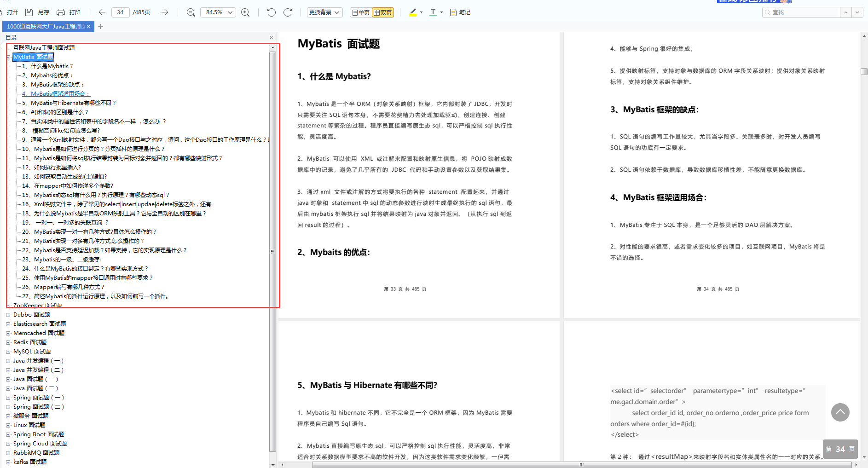Image resolution: width=868 pixels, height=468 pixels.
Task: Click the round back-to-top arrow button
Action: pos(840,412)
